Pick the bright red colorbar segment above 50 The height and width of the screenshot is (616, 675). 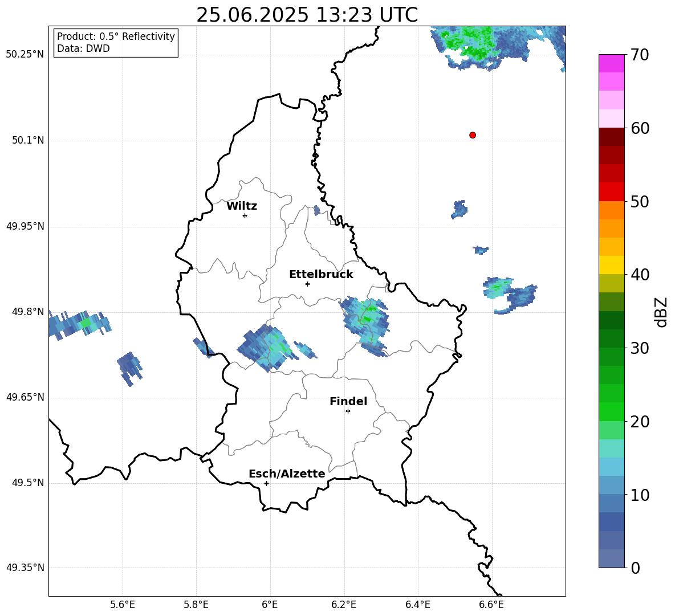click(612, 192)
